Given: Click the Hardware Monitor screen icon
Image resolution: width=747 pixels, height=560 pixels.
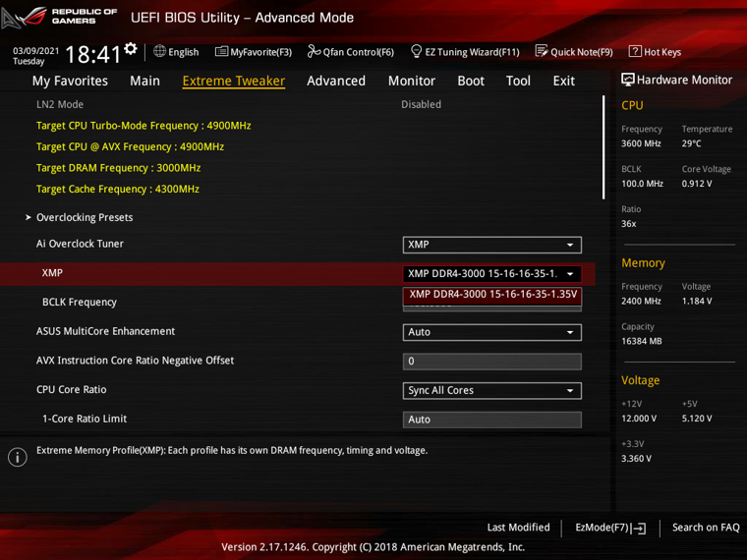Looking at the screenshot, I should [x=628, y=80].
